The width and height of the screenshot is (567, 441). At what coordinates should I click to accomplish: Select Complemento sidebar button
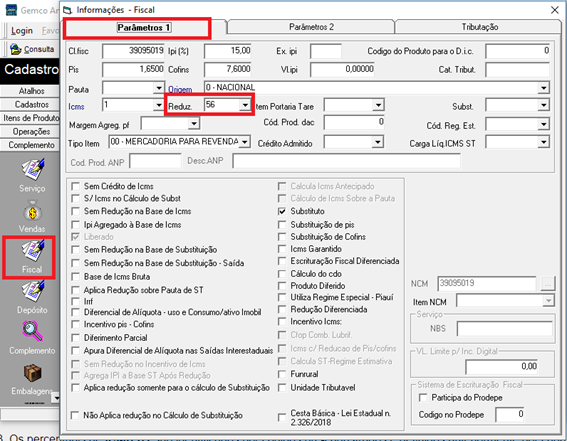[31, 145]
